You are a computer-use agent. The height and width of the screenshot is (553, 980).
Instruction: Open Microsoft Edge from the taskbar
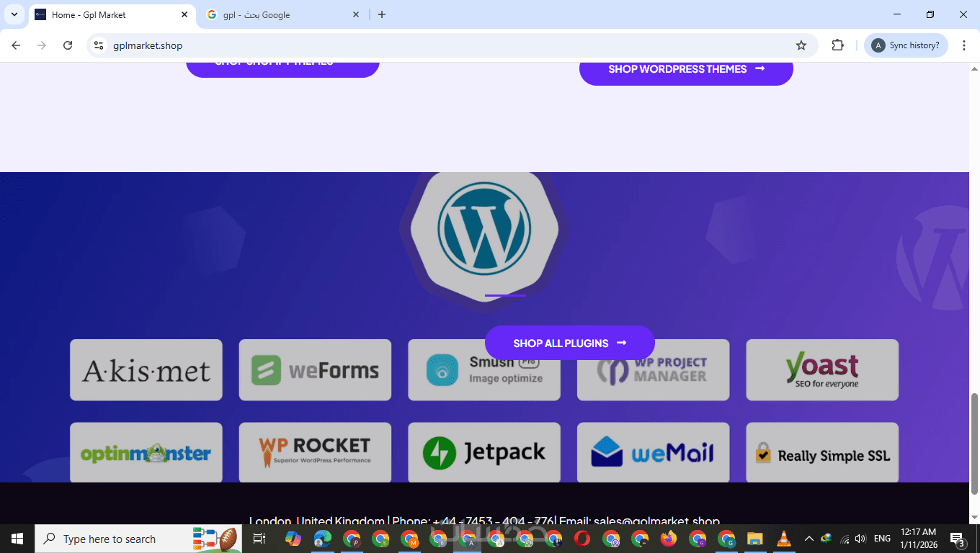tap(322, 539)
